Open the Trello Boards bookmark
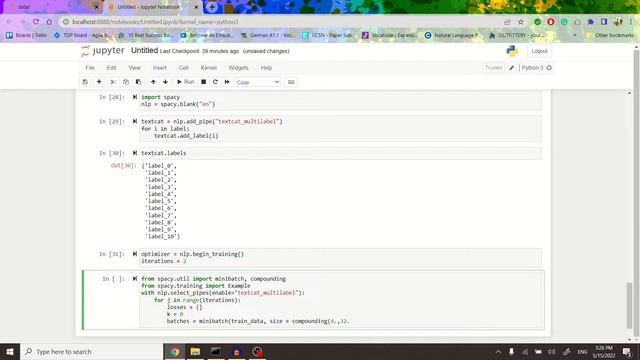Image resolution: width=640 pixels, height=360 pixels. pyautogui.click(x=27, y=36)
